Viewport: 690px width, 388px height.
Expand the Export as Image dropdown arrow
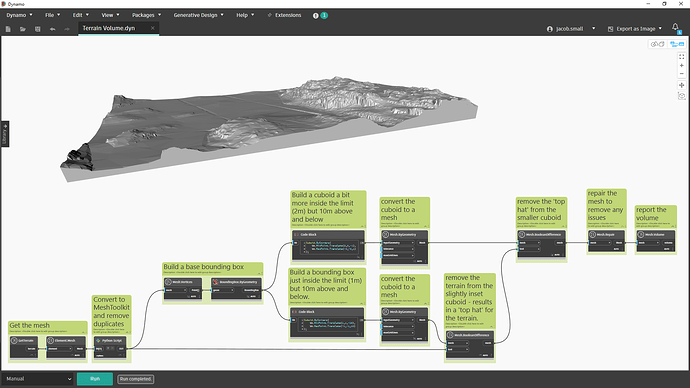pyautogui.click(x=660, y=29)
